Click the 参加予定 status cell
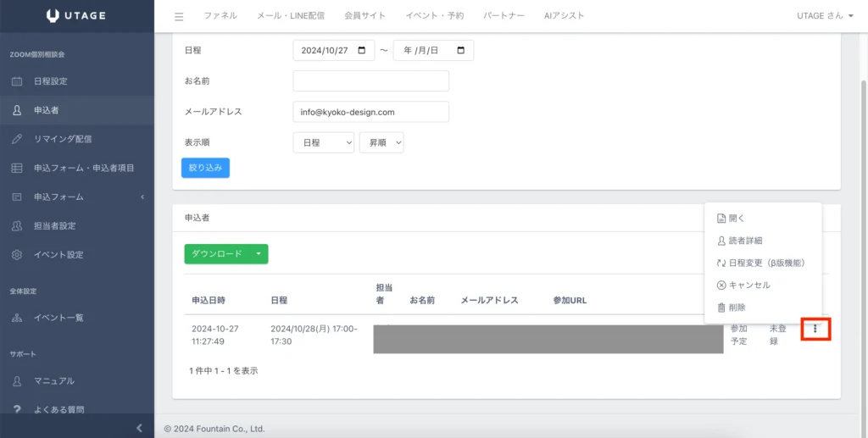 coord(738,335)
